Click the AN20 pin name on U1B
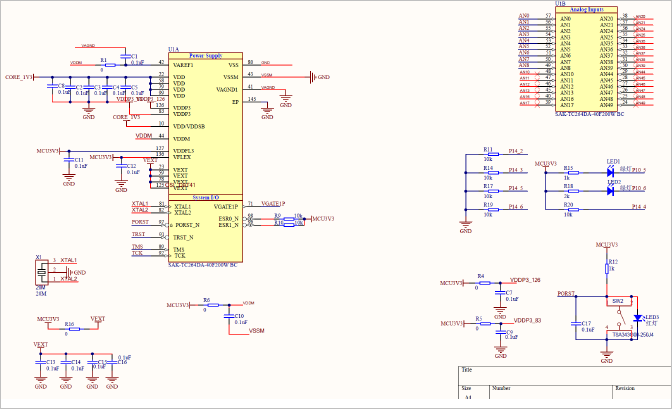672x409 pixels. coord(606,19)
